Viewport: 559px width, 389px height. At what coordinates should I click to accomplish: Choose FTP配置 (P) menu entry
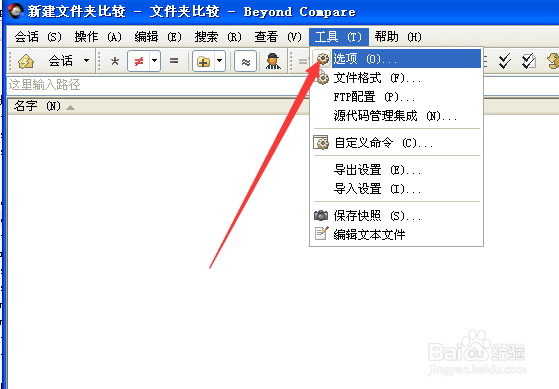(396, 97)
